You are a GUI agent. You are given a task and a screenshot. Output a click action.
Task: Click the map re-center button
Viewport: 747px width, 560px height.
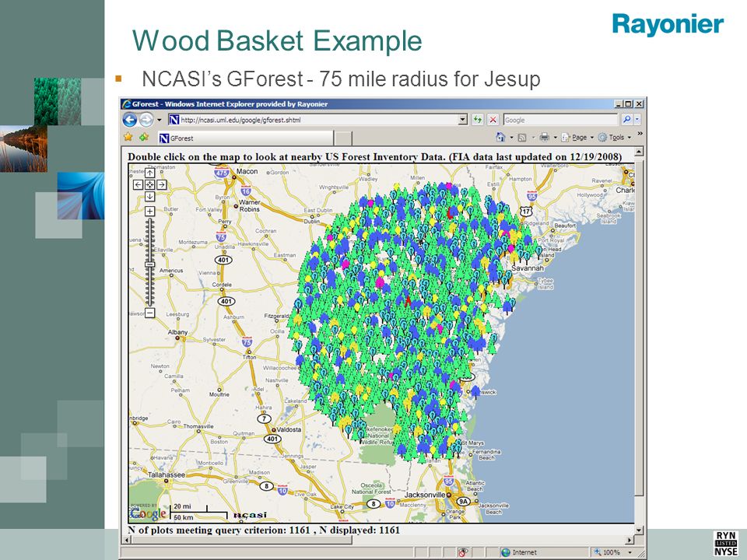[x=149, y=185]
